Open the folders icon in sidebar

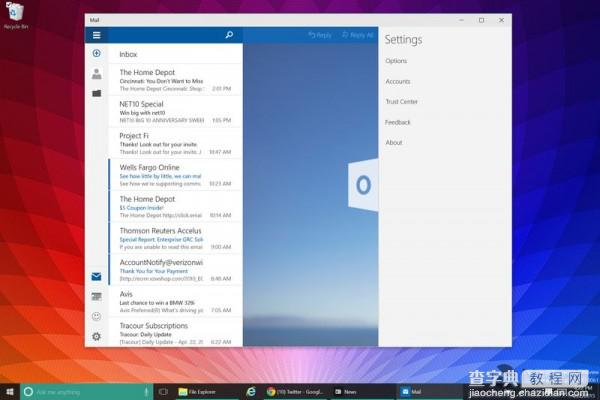(x=96, y=93)
